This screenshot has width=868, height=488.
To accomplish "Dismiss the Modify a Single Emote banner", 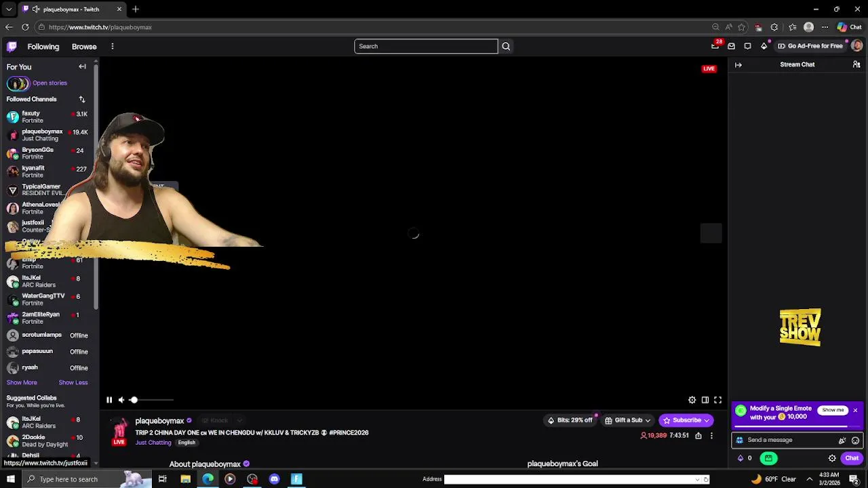I will click(855, 410).
